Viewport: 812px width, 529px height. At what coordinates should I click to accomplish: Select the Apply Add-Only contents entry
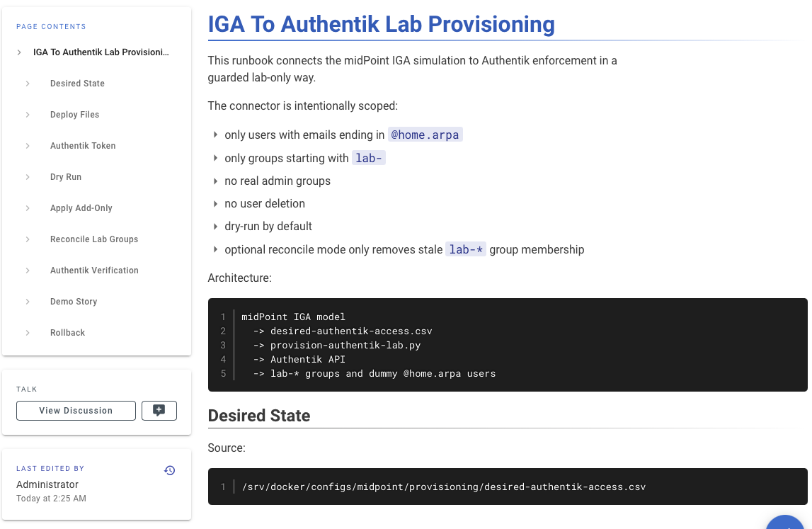[81, 207]
